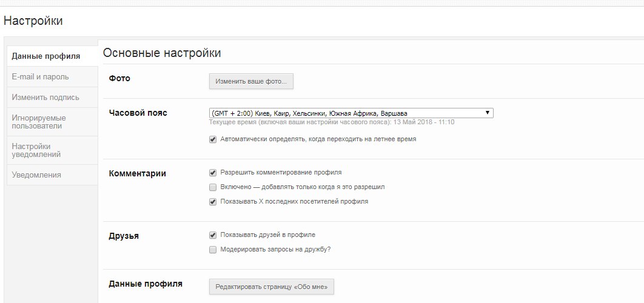
Task: Click the Изменить ваше фото button
Action: pyautogui.click(x=251, y=81)
